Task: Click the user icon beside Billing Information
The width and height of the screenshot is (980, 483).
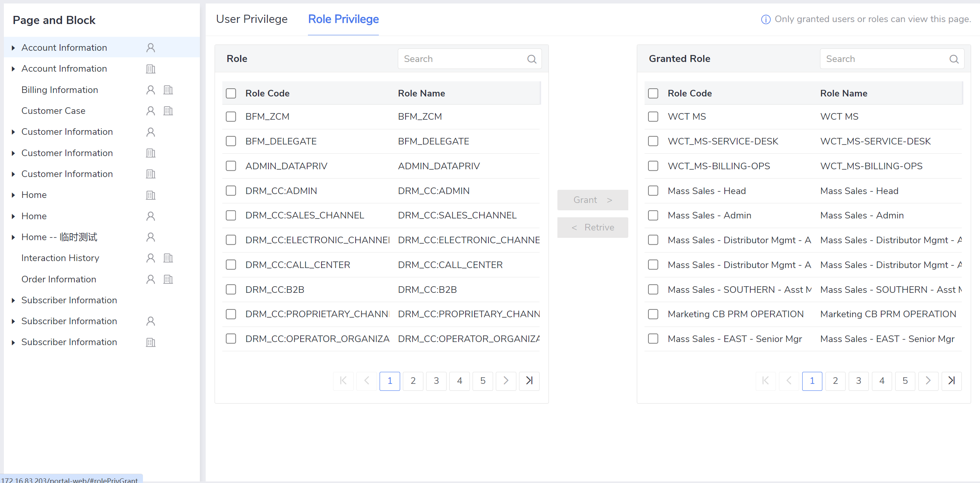Action: click(151, 90)
